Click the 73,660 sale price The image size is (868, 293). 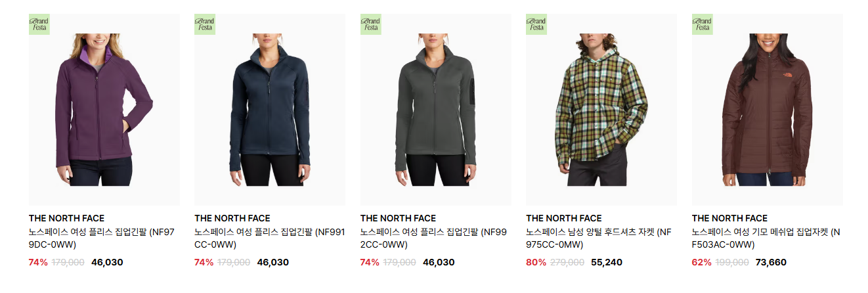pos(771,262)
